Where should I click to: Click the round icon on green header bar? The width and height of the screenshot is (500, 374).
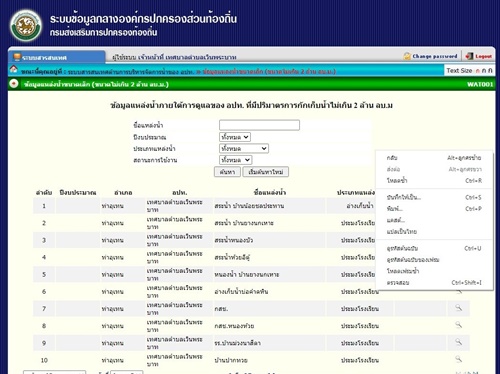tap(14, 83)
